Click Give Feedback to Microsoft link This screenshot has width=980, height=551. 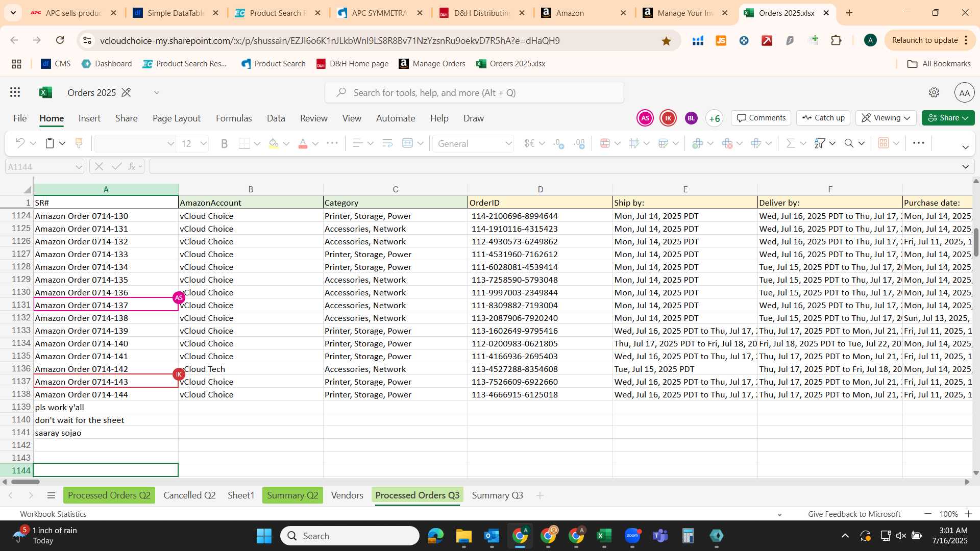click(854, 514)
